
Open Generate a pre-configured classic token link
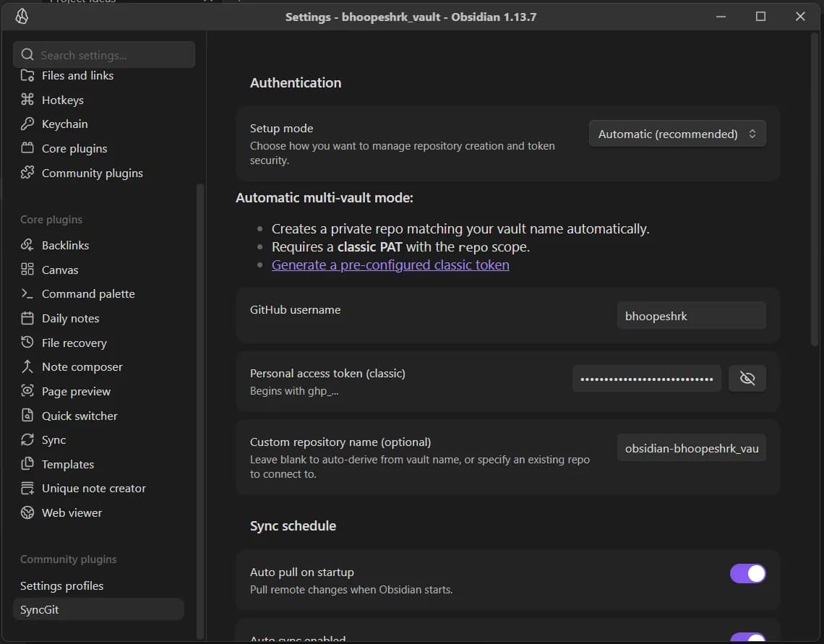[390, 265]
